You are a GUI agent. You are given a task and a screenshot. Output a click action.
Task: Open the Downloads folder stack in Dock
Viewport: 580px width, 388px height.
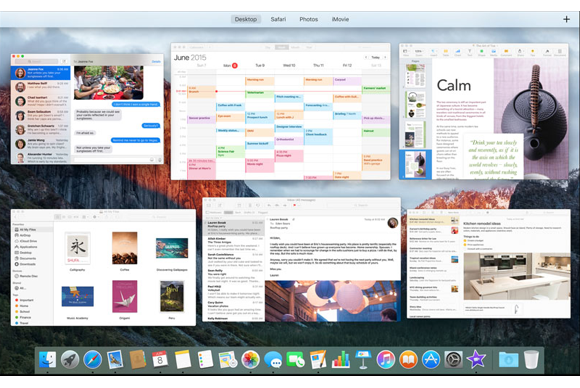click(x=508, y=360)
